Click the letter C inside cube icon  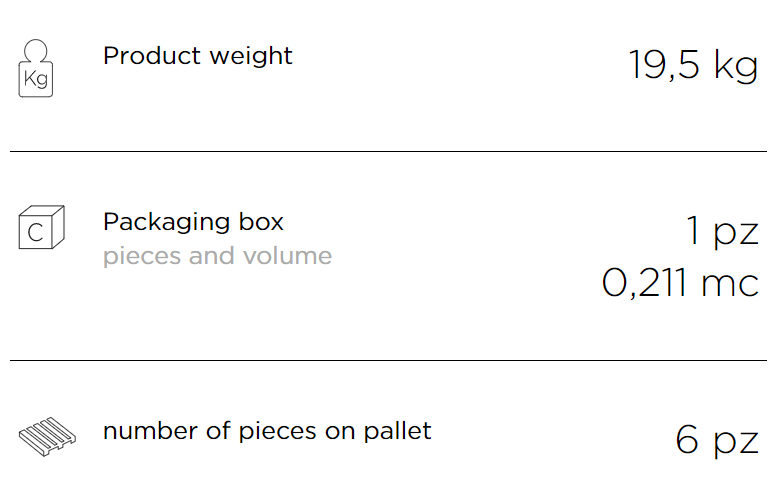click(35, 233)
